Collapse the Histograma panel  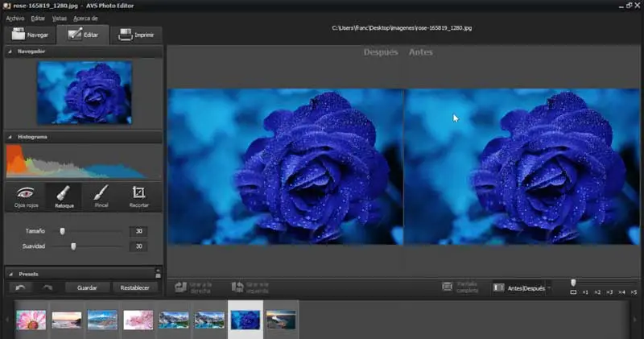tap(10, 137)
